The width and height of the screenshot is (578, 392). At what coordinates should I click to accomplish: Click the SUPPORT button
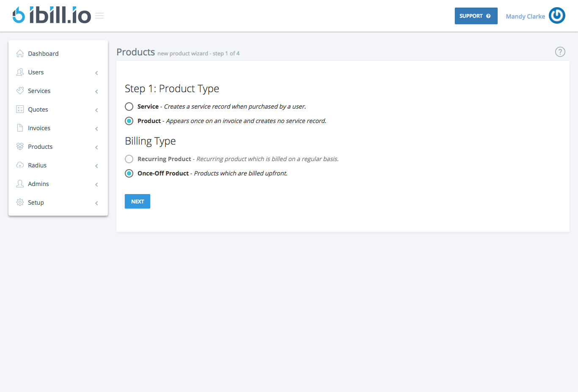click(x=476, y=15)
